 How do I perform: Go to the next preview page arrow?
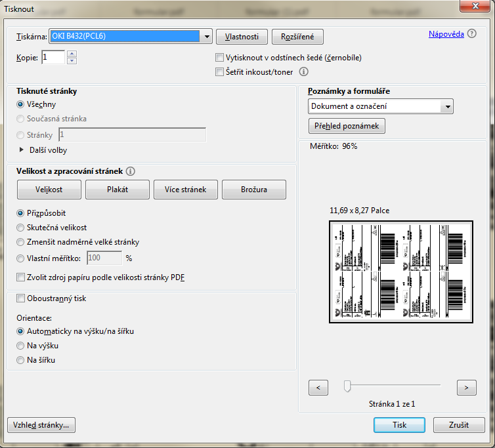466,388
